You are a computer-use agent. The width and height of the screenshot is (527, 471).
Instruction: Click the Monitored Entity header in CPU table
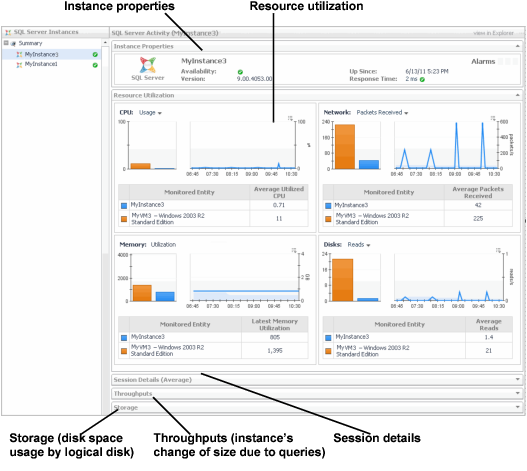189,192
